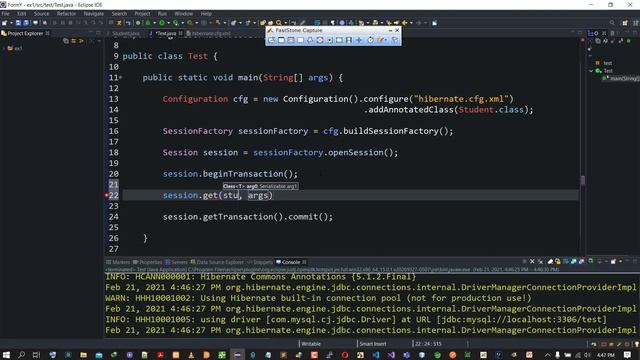640x360 pixels.
Task: Run the program with the green Run icon
Action: click(x=162, y=23)
